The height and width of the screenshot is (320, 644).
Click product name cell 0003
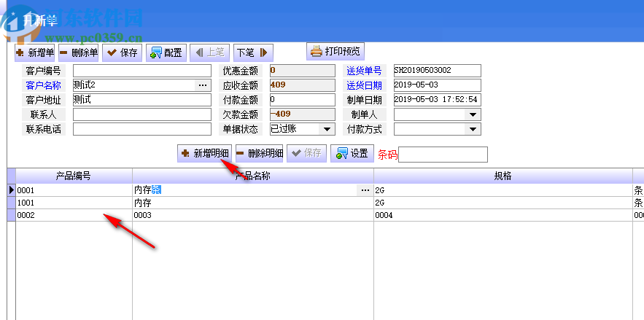(253, 215)
